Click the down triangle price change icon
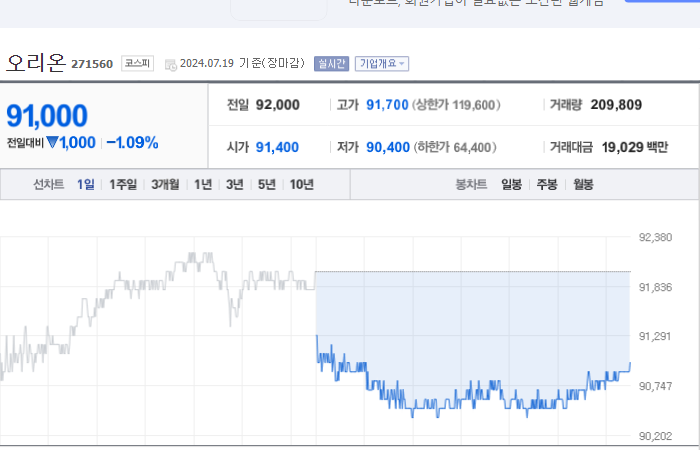Image resolution: width=700 pixels, height=450 pixels. pos(52,142)
